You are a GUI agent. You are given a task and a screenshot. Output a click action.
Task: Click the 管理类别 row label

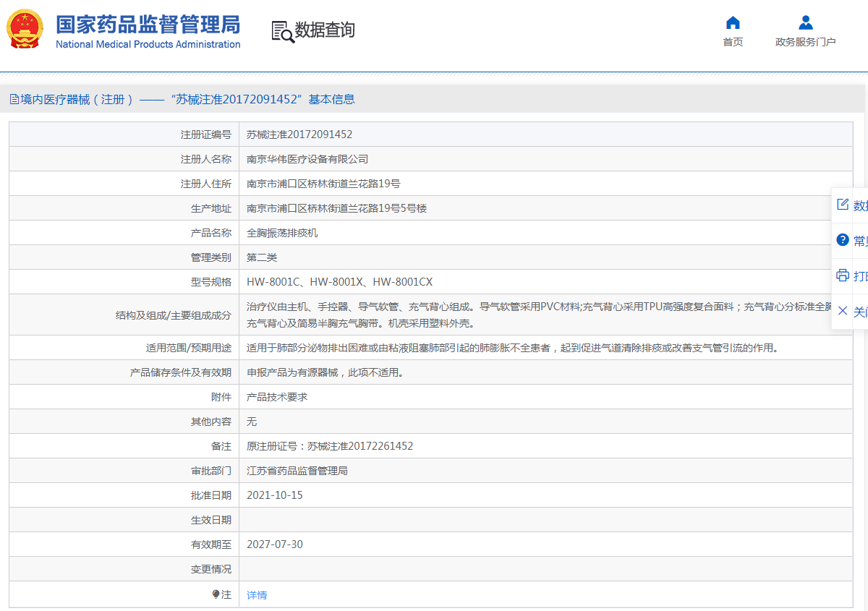(211, 257)
